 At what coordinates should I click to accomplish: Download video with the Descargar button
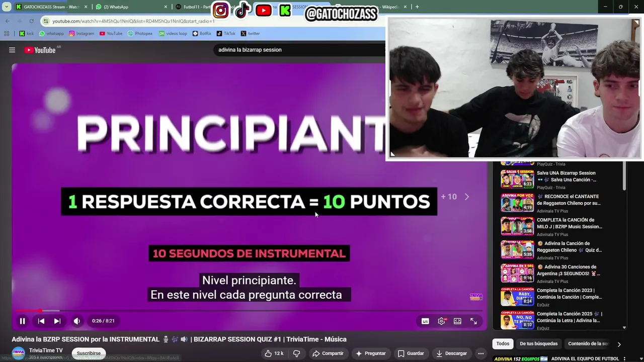[451, 353]
